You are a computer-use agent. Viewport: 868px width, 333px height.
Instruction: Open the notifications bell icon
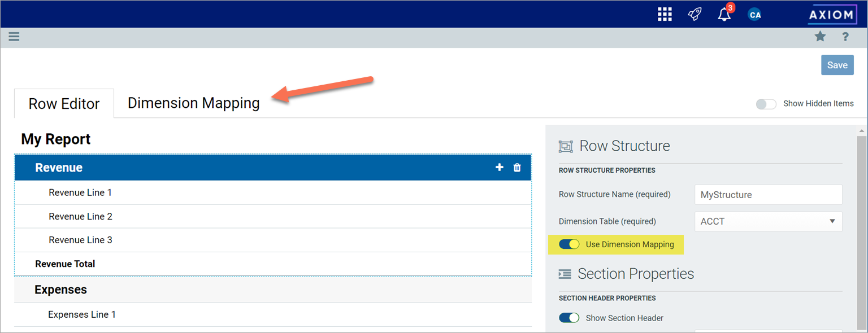(x=724, y=15)
